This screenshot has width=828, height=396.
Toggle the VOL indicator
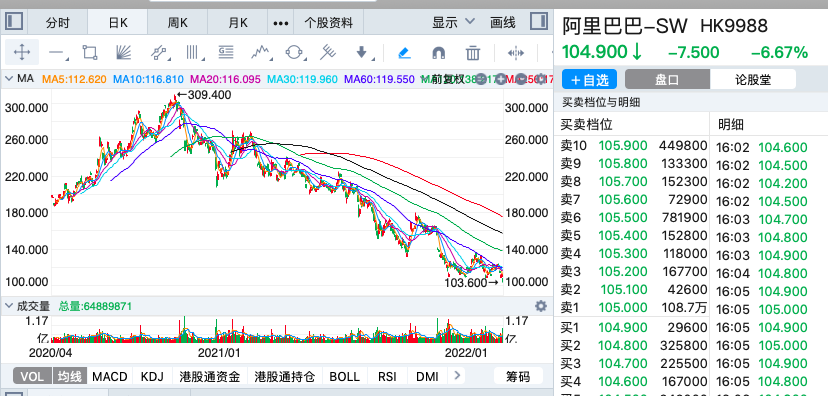tap(32, 376)
